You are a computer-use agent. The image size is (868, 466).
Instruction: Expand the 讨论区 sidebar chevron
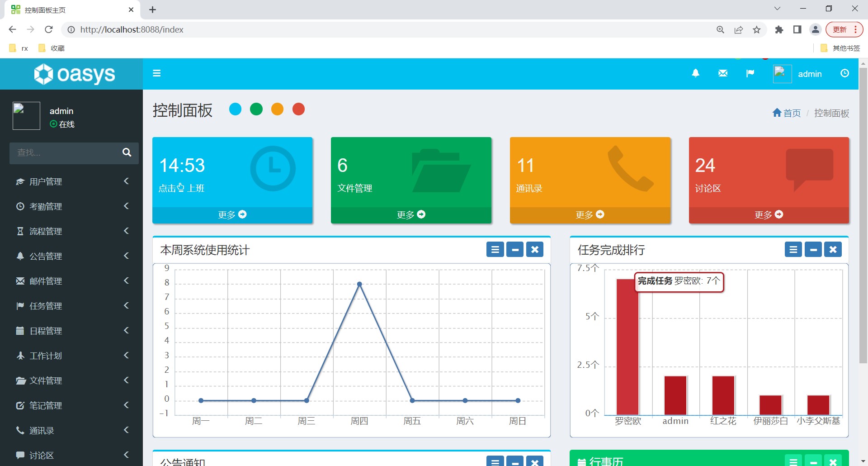(x=126, y=455)
